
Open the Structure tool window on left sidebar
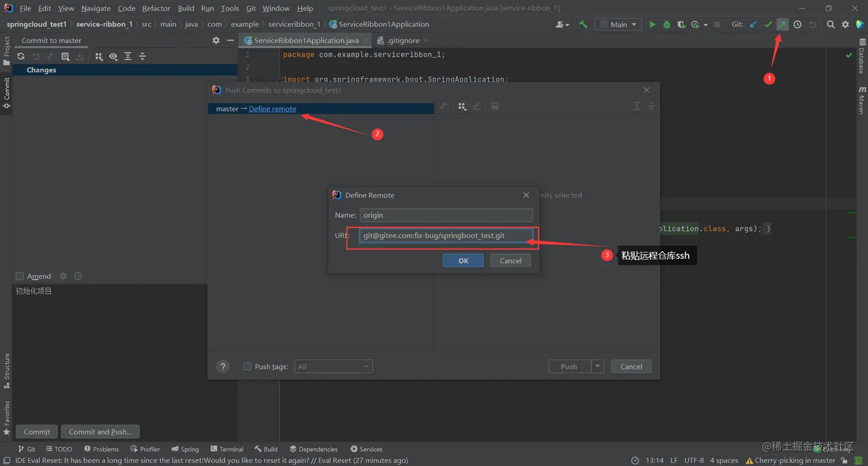pyautogui.click(x=6, y=371)
